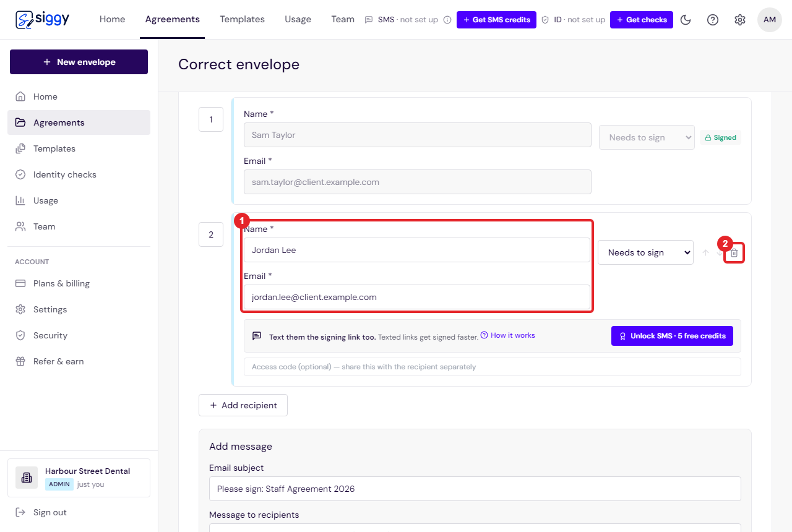Select the Agreements top navigation tab

click(173, 19)
